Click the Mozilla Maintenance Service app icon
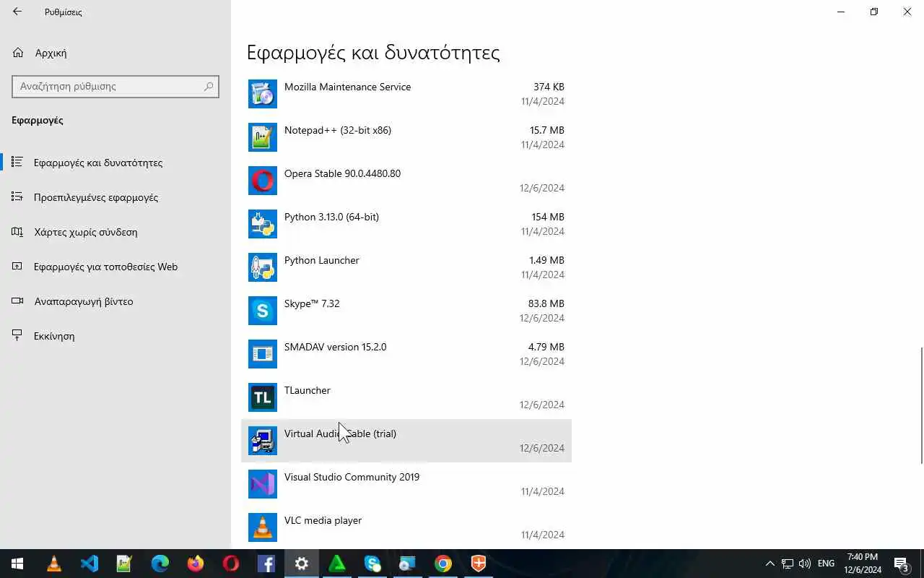 (263, 94)
